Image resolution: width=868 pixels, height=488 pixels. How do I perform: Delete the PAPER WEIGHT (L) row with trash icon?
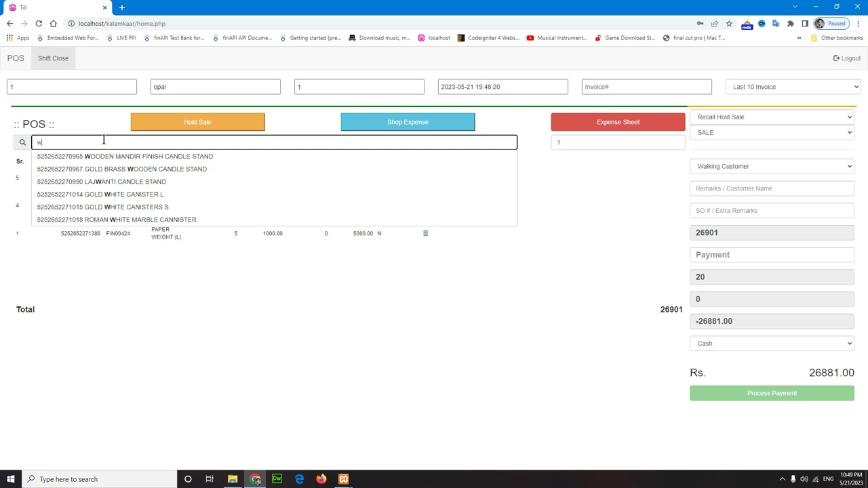(x=425, y=233)
